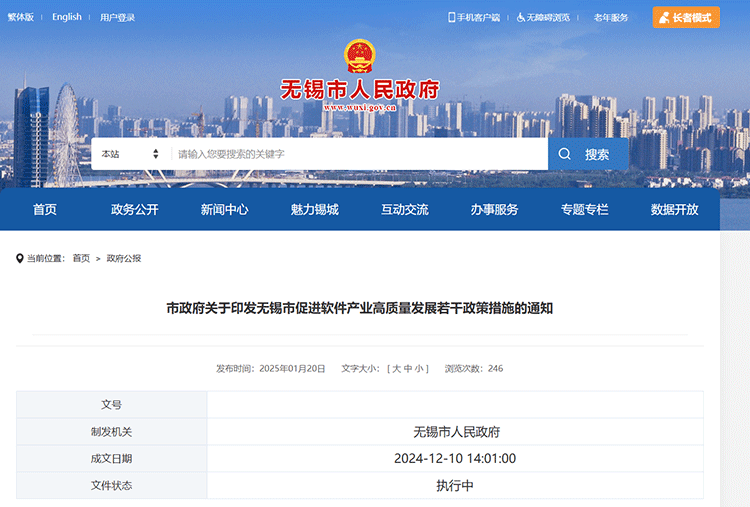Open 办事服务 navigation item
This screenshot has height=507, width=750.
(494, 209)
